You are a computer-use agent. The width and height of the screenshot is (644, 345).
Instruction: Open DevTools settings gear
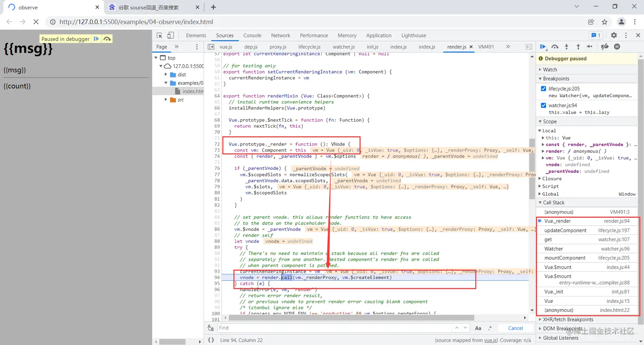[x=614, y=35]
